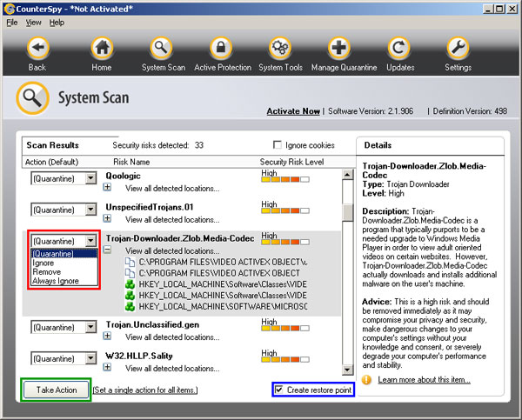
Task: Click Action (Default) column header
Action: 51,162
